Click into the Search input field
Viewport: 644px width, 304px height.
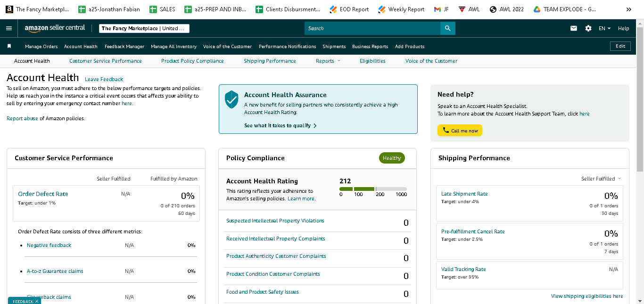pos(372,28)
